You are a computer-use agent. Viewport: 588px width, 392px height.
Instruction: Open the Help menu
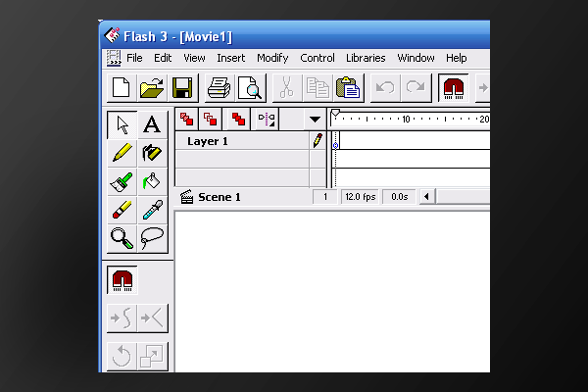click(457, 58)
